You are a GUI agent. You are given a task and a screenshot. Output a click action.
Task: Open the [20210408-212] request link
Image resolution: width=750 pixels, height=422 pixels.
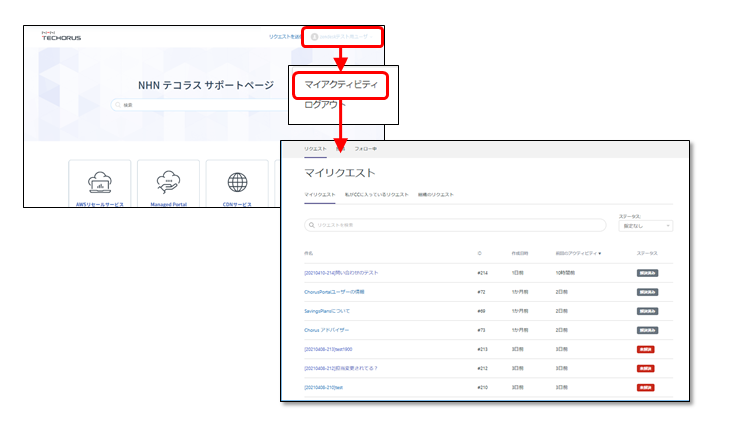(x=341, y=368)
